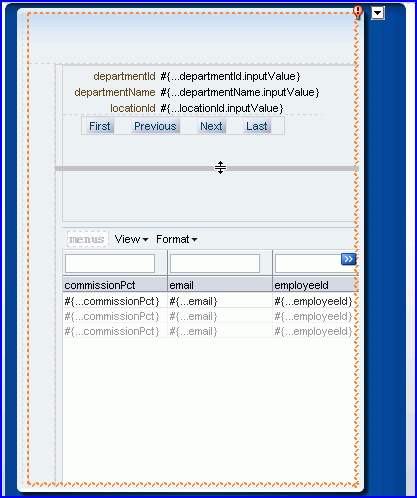Open the Format menu
Viewport: 417px width, 498px height.
click(177, 239)
